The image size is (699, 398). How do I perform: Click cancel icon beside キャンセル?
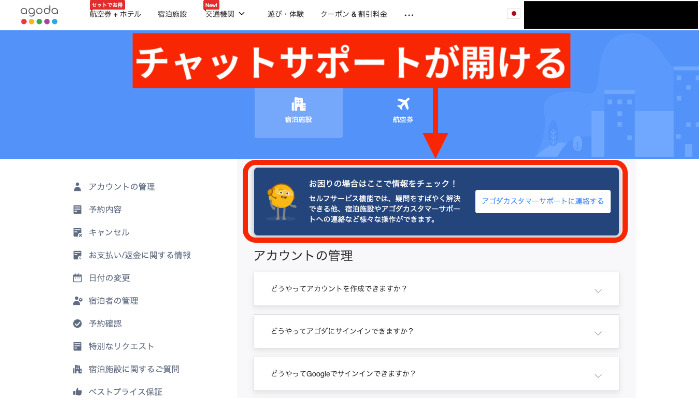[77, 232]
